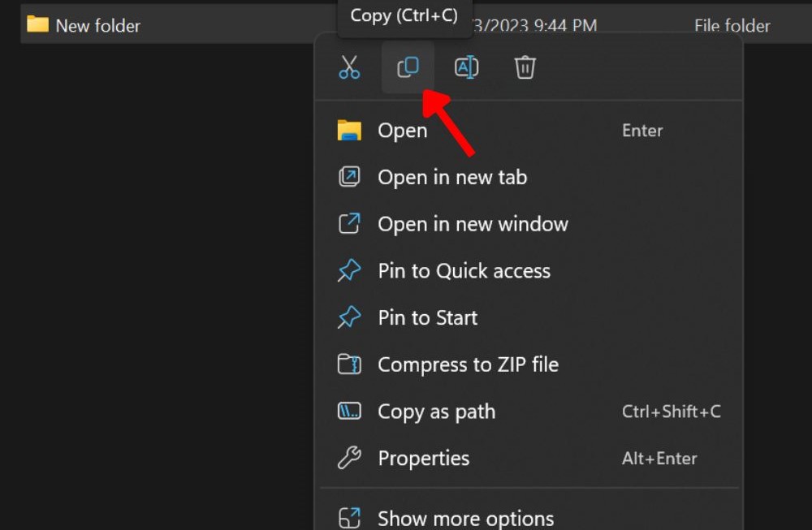Viewport: 812px width, 530px height.
Task: Pin New folder to Start
Action: [x=427, y=317]
